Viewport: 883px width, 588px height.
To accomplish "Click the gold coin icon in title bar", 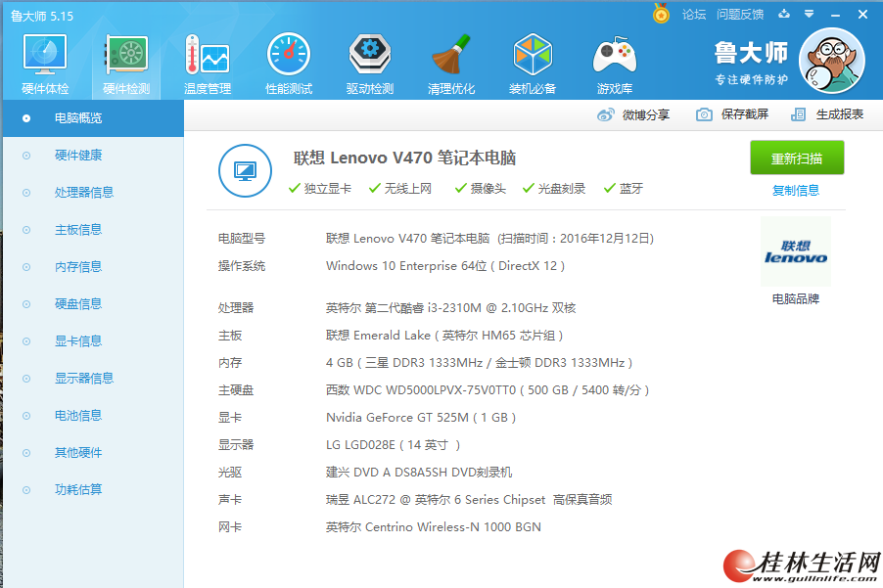I will [658, 14].
